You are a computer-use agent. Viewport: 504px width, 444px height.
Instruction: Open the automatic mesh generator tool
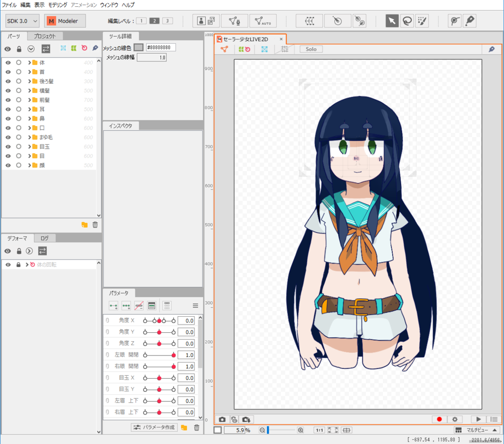[263, 21]
